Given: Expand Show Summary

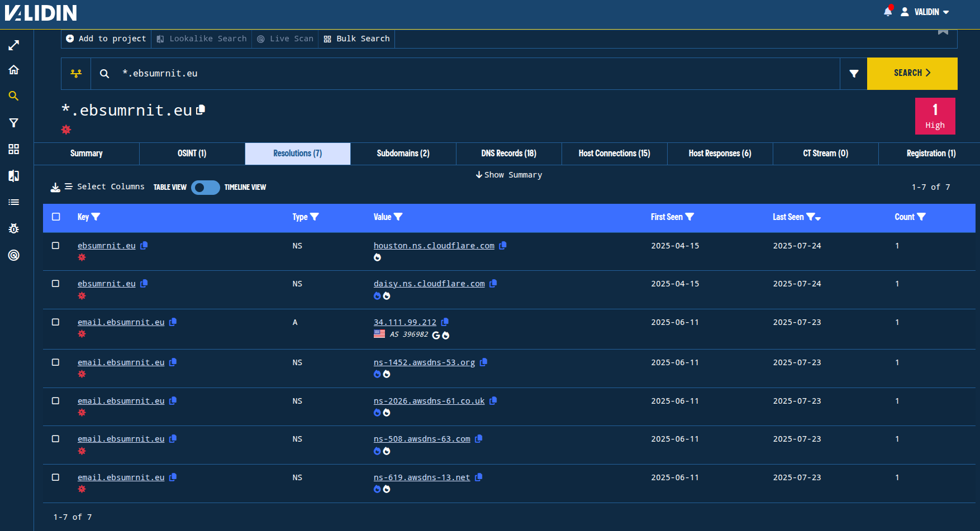Looking at the screenshot, I should tap(508, 175).
